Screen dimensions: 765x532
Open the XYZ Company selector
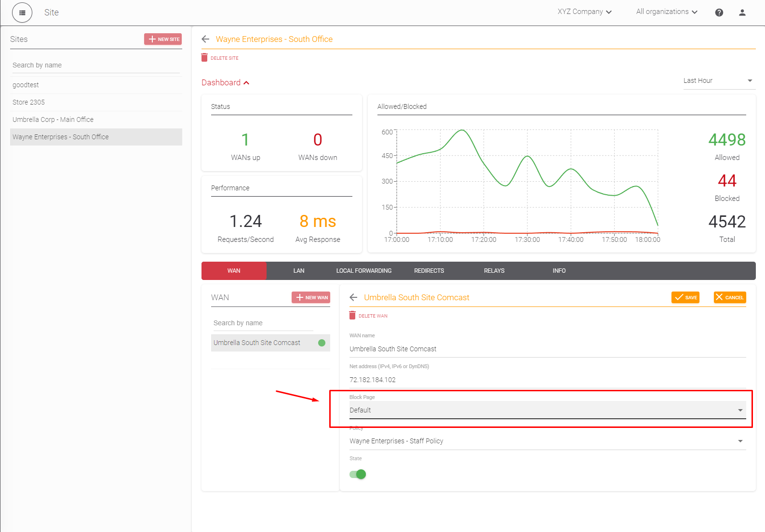tap(584, 12)
